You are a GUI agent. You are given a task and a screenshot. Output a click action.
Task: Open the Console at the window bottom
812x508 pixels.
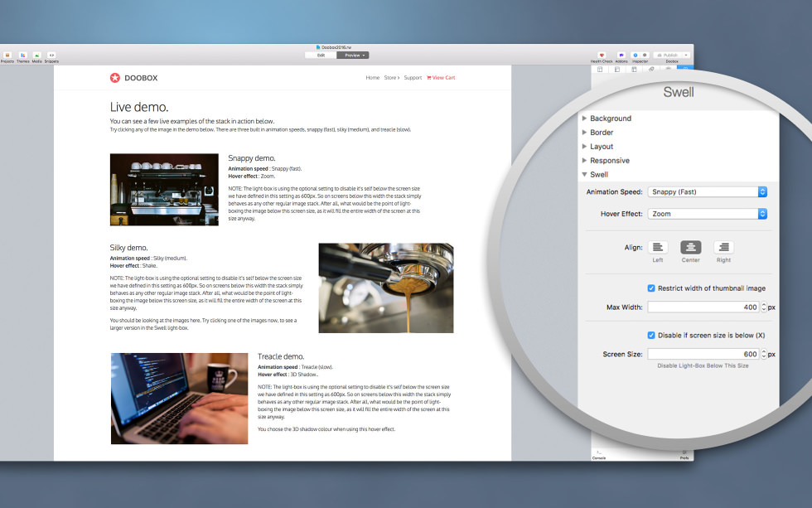(x=598, y=455)
